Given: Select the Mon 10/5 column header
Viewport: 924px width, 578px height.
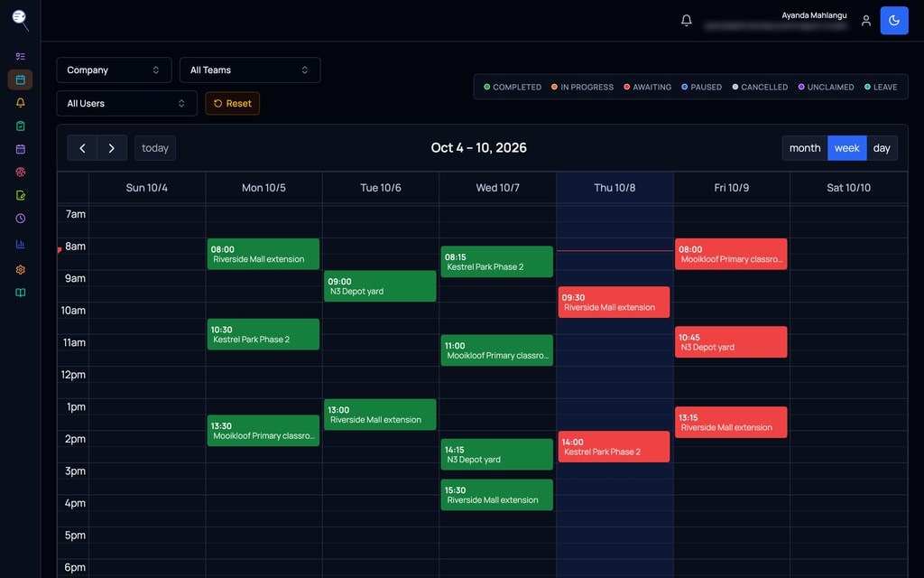Looking at the screenshot, I should [263, 188].
